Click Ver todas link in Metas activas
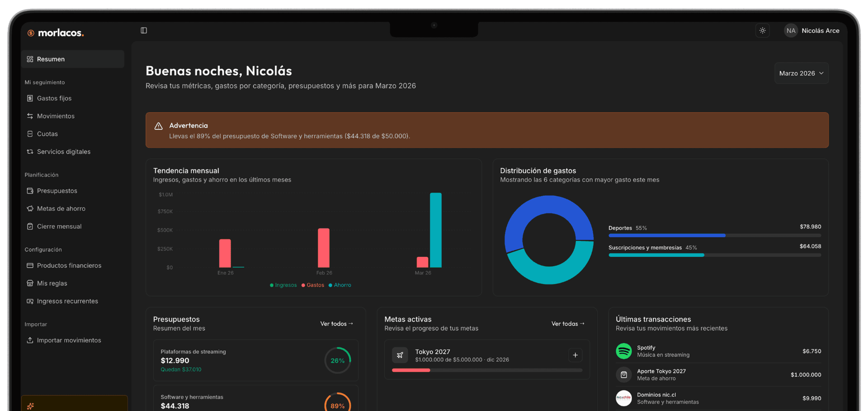Screen dimensions: 868x411 (x=568, y=324)
